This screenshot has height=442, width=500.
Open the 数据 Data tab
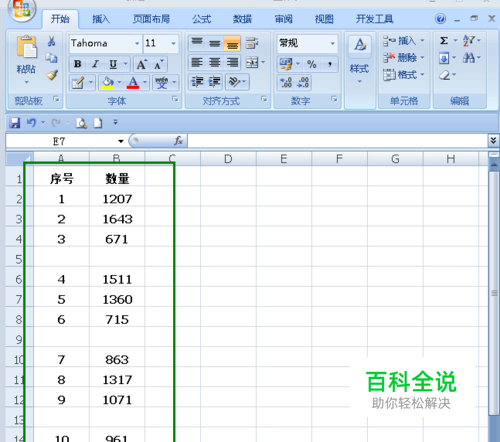click(242, 19)
